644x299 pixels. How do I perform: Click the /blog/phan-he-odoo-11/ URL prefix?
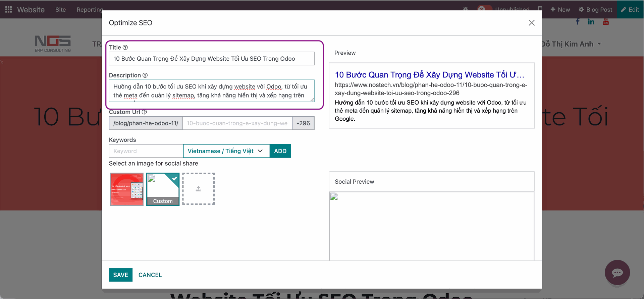tap(146, 123)
